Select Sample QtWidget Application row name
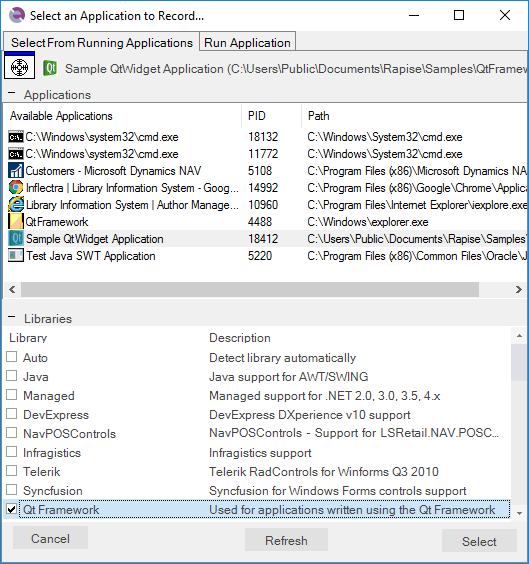The image size is (529, 564). tap(95, 239)
